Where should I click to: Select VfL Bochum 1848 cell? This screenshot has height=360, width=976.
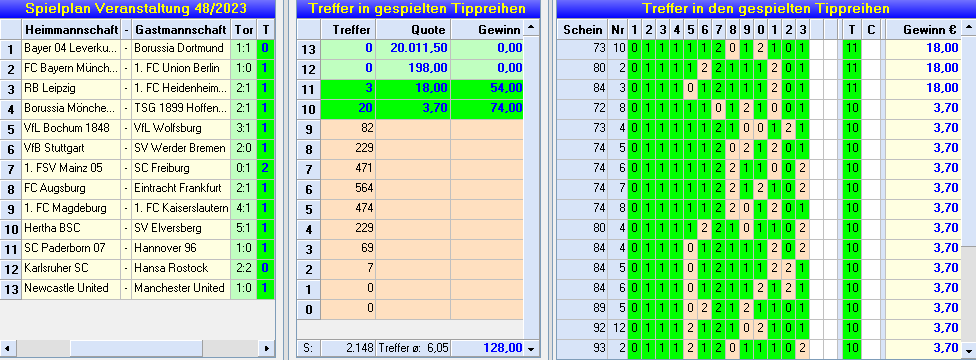72,128
